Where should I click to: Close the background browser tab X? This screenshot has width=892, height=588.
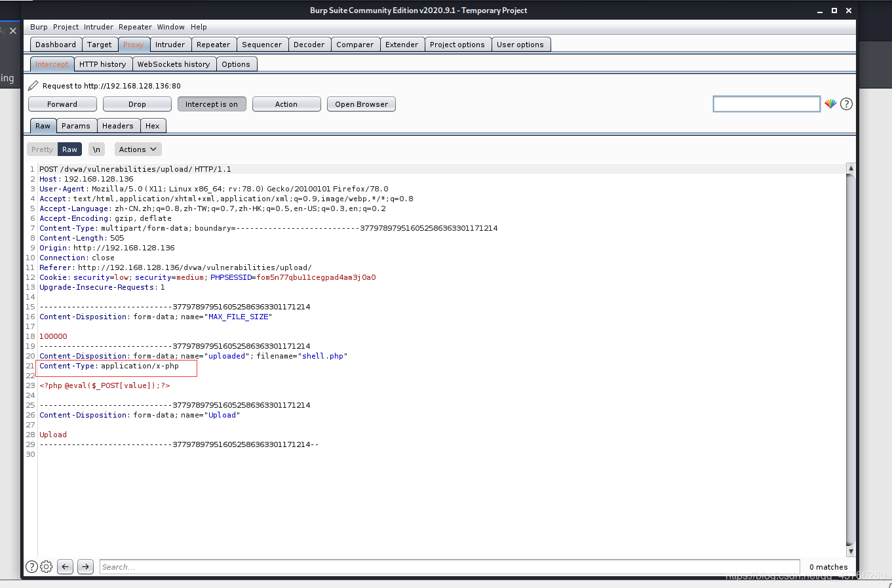click(x=13, y=31)
